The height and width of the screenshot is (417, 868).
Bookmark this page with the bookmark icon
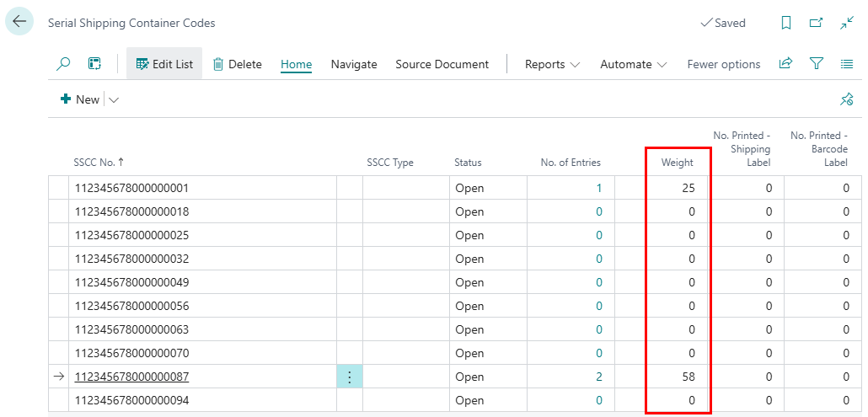pyautogui.click(x=785, y=24)
